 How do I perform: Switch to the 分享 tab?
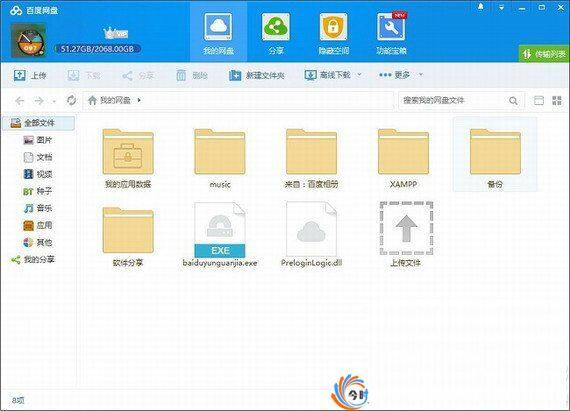pyautogui.click(x=276, y=33)
